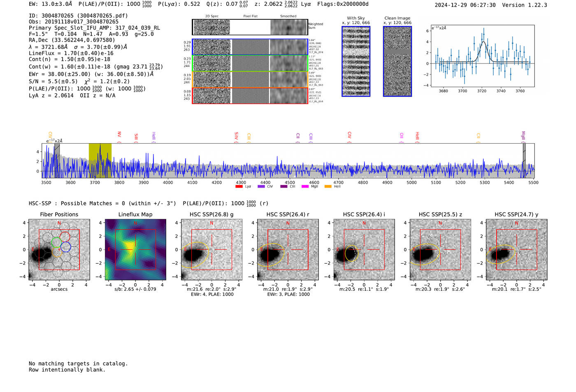Click the 'Row intentionally blank.' text
This screenshot has height=392, width=576.
coord(67,370)
